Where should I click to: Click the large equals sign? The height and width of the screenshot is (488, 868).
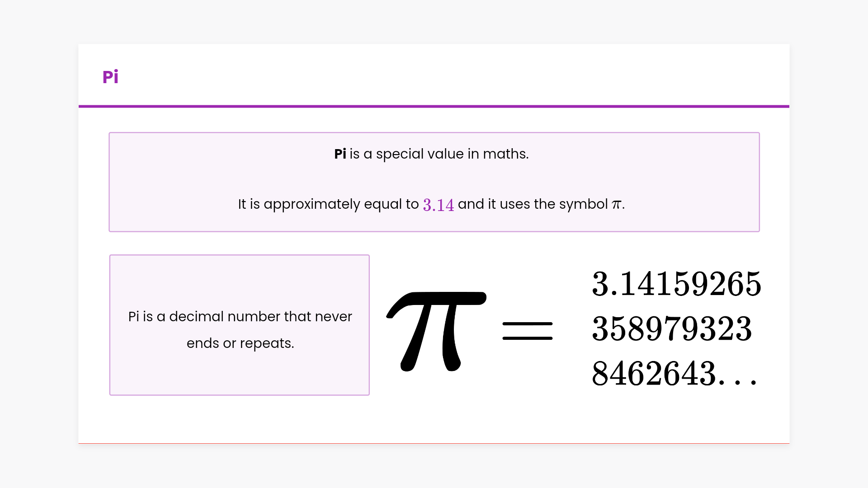click(527, 331)
